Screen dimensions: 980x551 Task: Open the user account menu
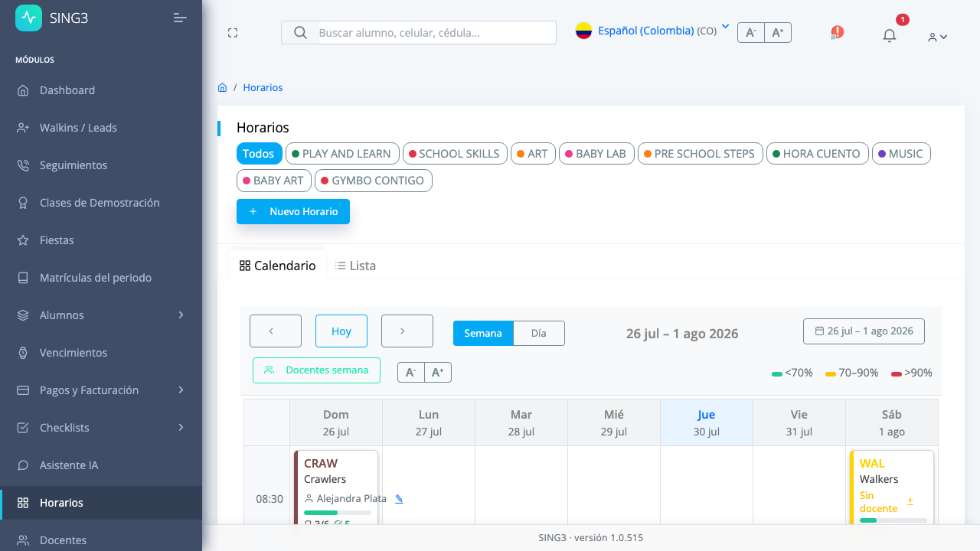(937, 37)
